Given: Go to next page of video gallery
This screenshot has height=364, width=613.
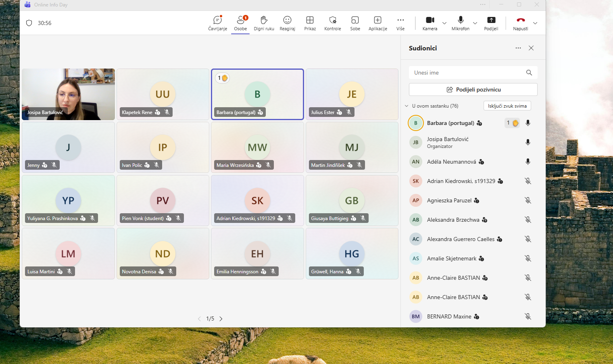Looking at the screenshot, I should tap(221, 319).
